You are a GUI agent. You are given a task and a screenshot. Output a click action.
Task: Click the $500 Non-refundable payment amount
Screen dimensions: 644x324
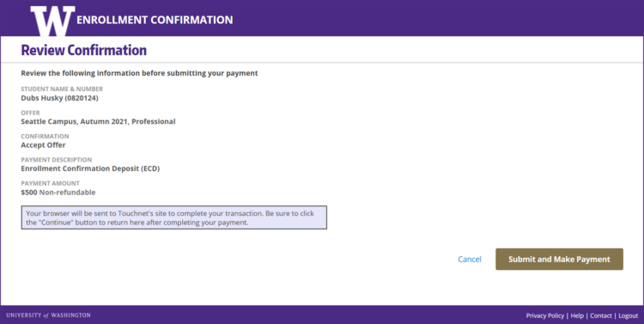click(58, 192)
